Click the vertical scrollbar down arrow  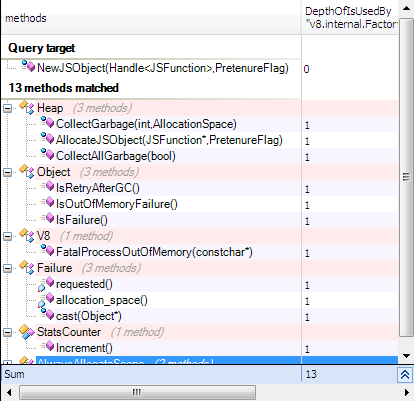tap(406, 356)
